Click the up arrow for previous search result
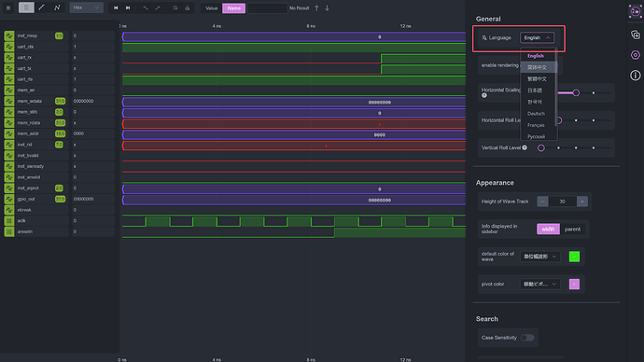644x362 pixels. [x=316, y=7]
